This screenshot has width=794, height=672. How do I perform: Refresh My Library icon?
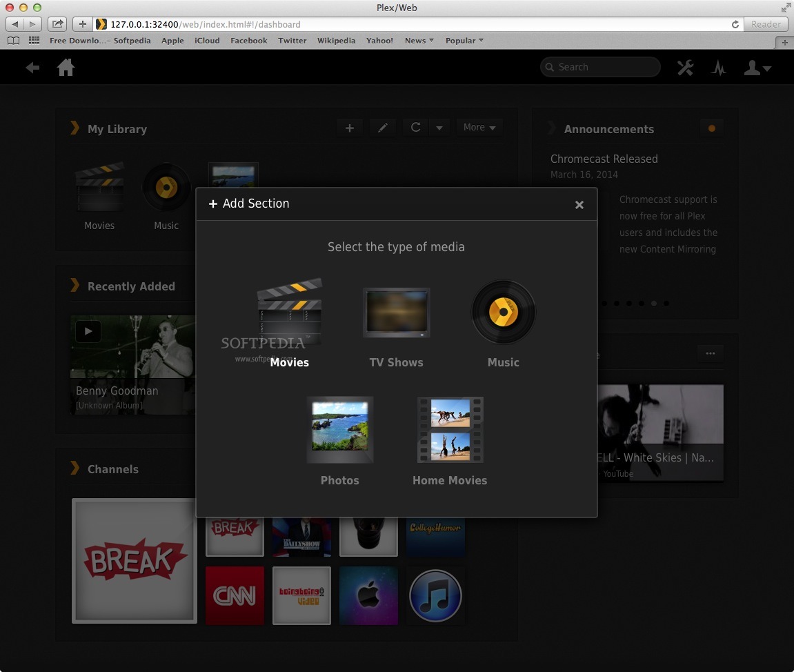416,128
